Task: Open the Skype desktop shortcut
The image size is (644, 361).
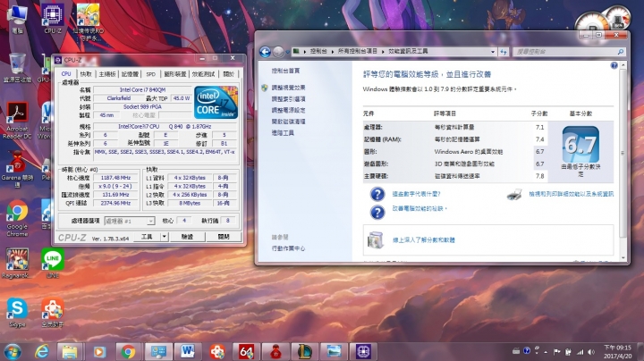Action: tap(17, 313)
